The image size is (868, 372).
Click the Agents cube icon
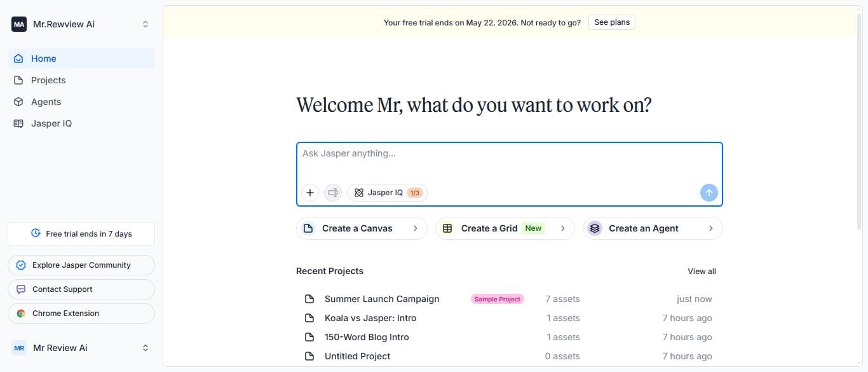click(18, 102)
